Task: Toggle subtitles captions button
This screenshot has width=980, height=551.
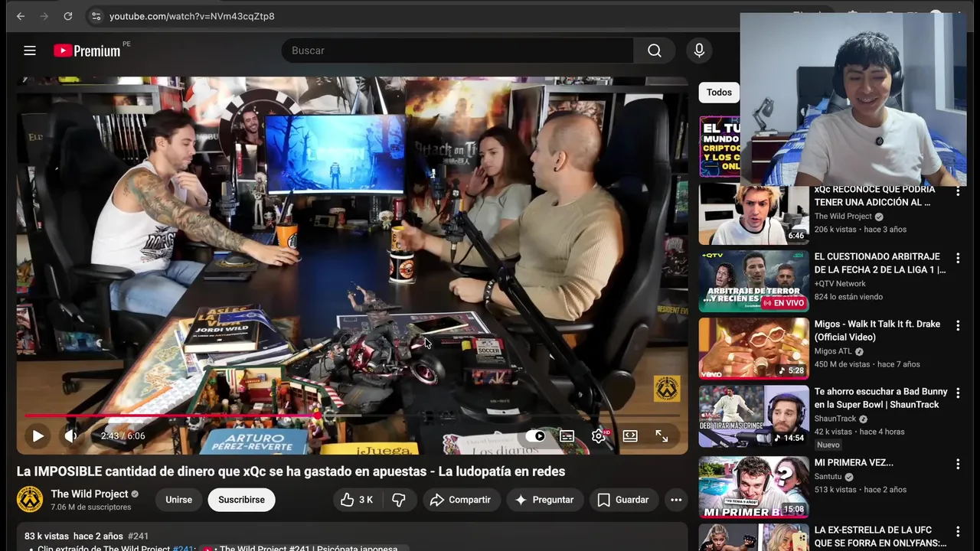Action: (x=567, y=436)
